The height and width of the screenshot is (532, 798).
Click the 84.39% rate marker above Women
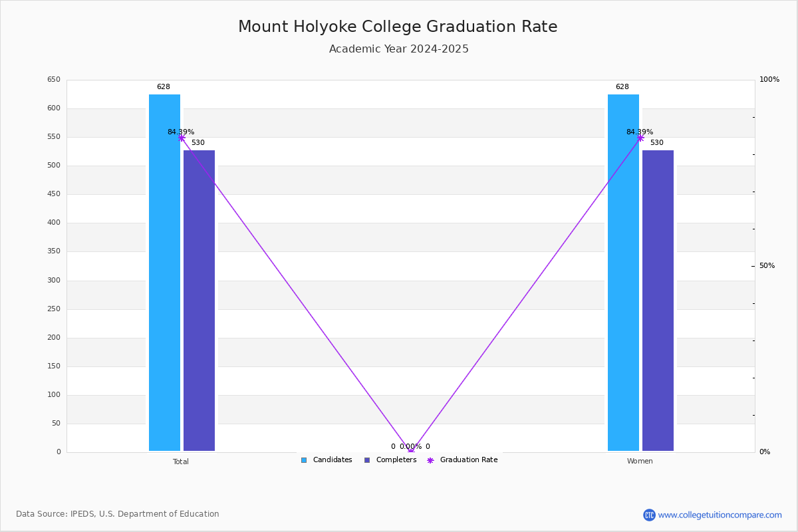pyautogui.click(x=640, y=138)
